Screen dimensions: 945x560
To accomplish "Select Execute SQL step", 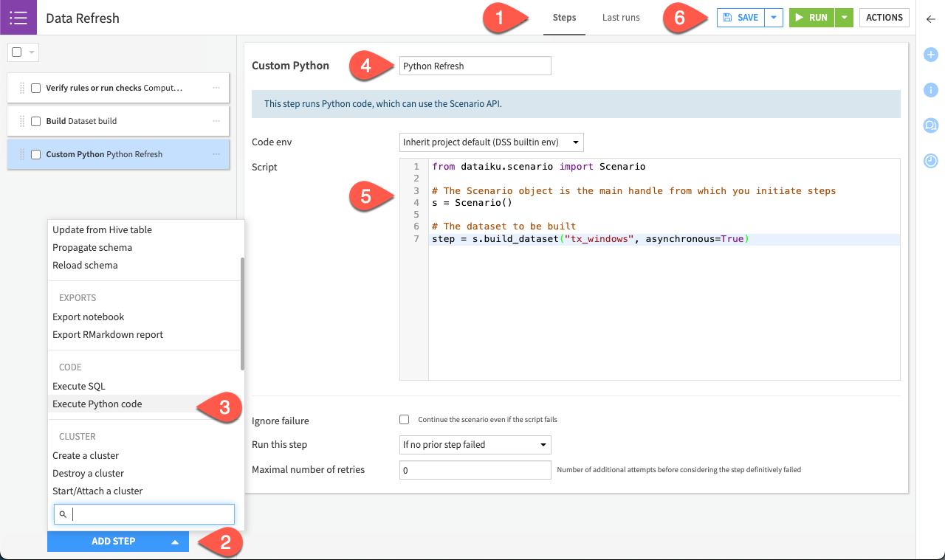I will (x=79, y=386).
